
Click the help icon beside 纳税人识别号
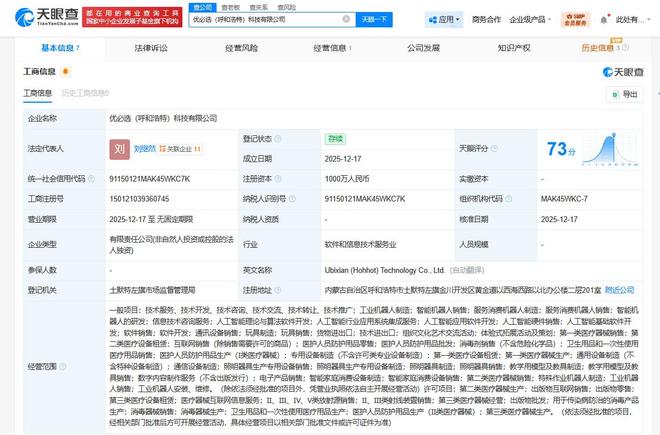pos(292,199)
